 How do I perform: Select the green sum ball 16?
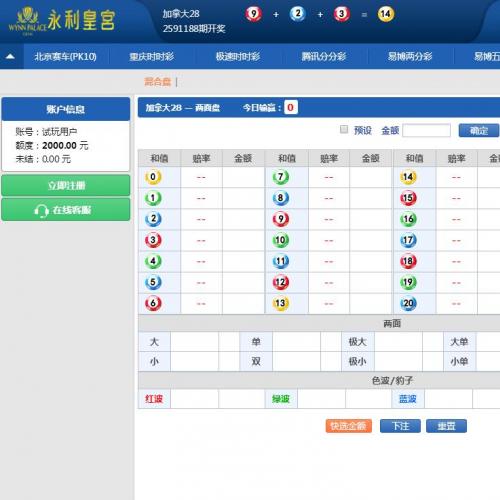point(408,219)
